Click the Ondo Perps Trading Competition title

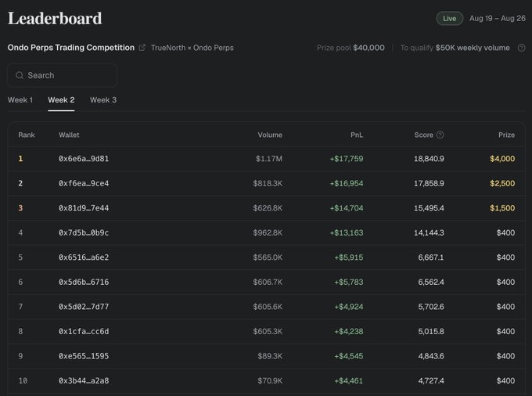[71, 48]
